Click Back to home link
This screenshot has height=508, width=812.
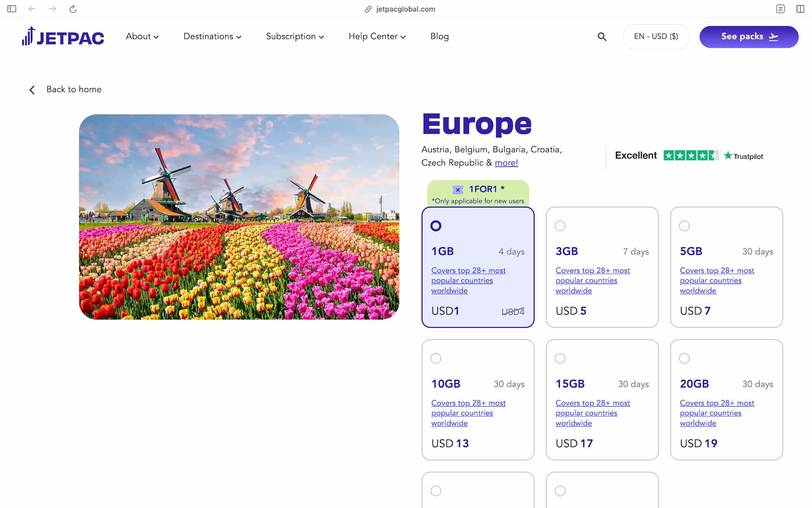pyautogui.click(x=74, y=89)
